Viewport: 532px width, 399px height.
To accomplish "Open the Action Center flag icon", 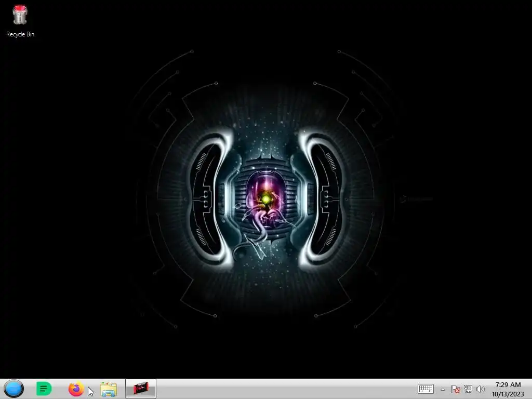I will tap(455, 389).
